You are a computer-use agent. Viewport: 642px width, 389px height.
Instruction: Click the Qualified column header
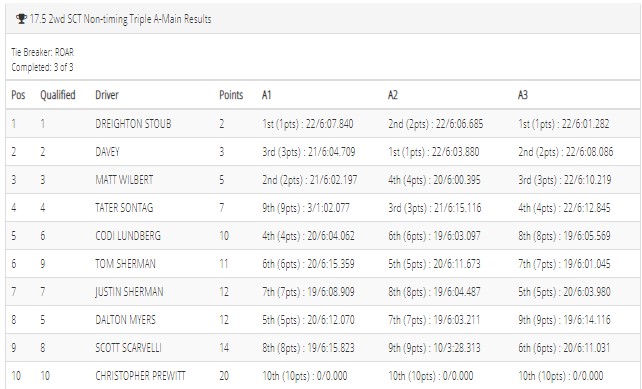(58, 95)
